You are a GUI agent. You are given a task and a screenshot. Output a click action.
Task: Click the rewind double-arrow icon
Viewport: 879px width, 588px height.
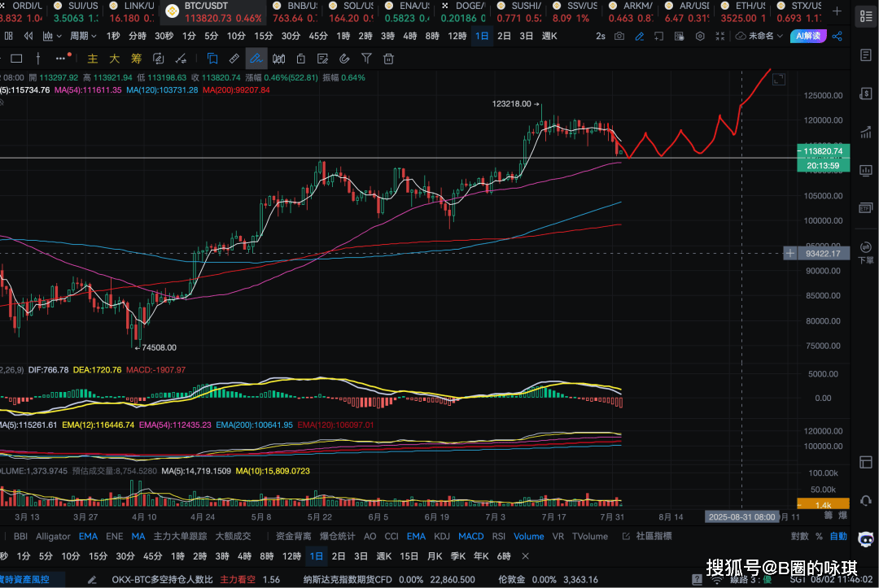click(29, 36)
